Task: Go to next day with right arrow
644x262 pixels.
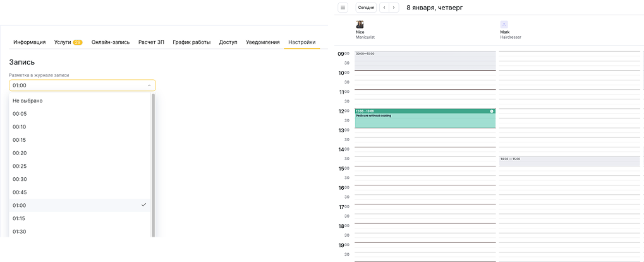Action: 394,8
